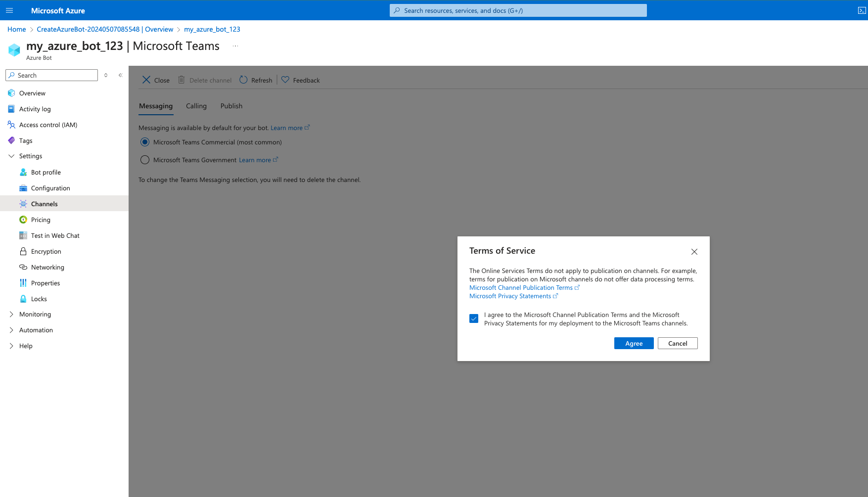Screen dimensions: 868x497
Task: Open the ellipsis more options beside title
Action: pos(235,46)
